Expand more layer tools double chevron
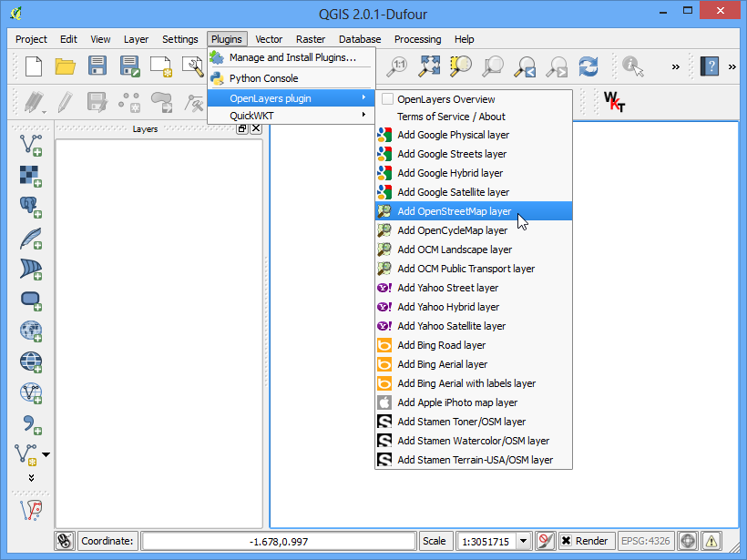 pos(32,478)
